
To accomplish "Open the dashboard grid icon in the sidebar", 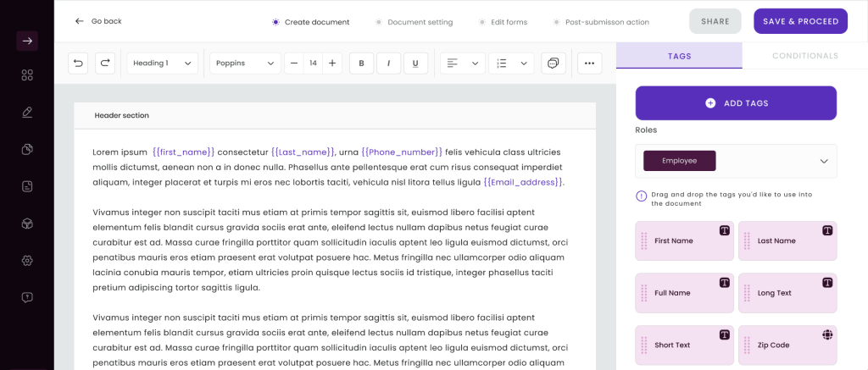I will pos(27,75).
